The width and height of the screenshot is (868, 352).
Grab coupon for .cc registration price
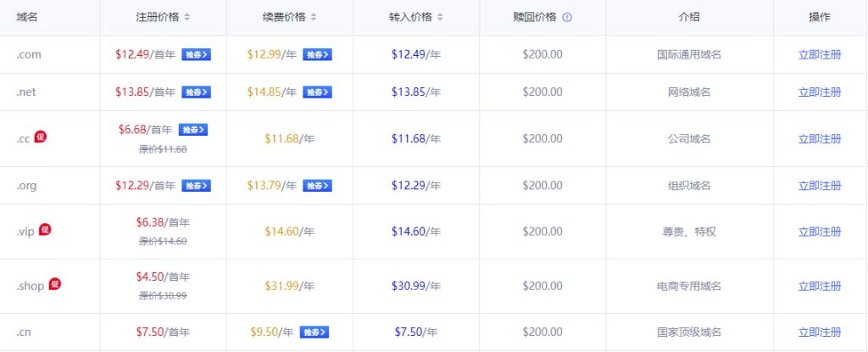point(193,130)
